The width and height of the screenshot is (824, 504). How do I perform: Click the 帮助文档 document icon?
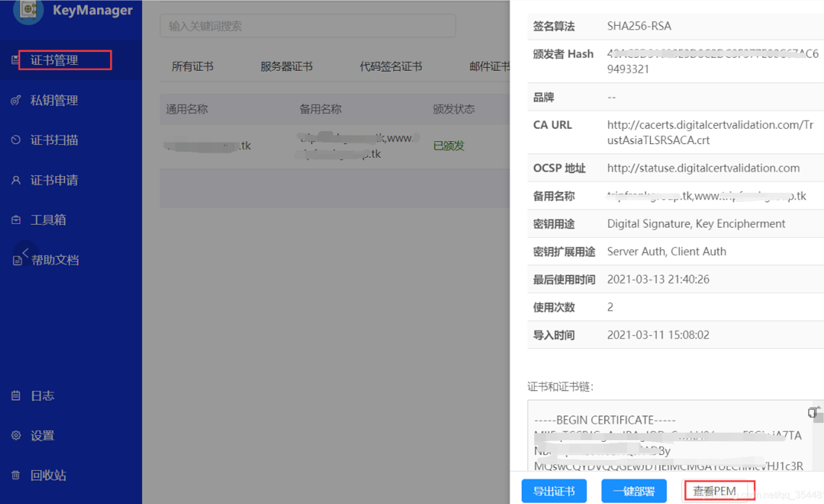(17, 261)
